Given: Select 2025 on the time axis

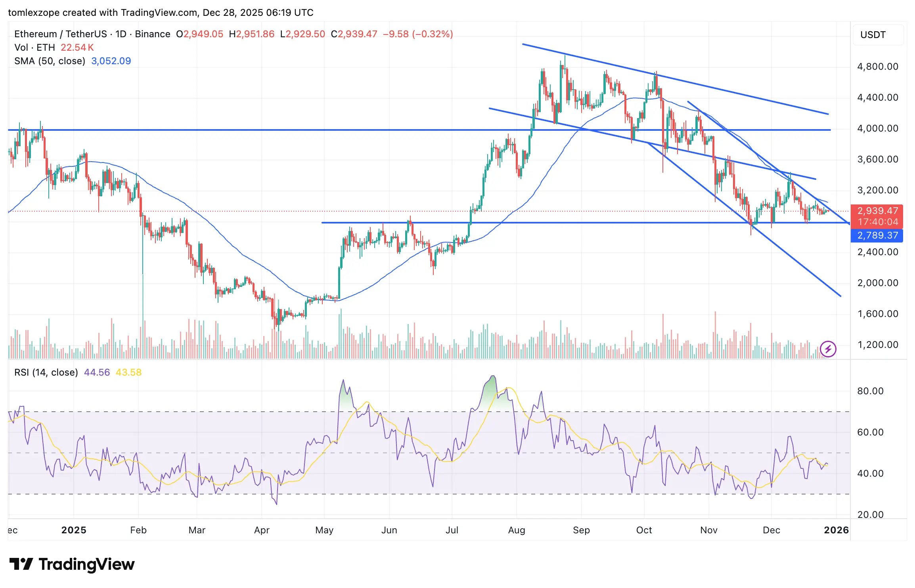Looking at the screenshot, I should [75, 530].
